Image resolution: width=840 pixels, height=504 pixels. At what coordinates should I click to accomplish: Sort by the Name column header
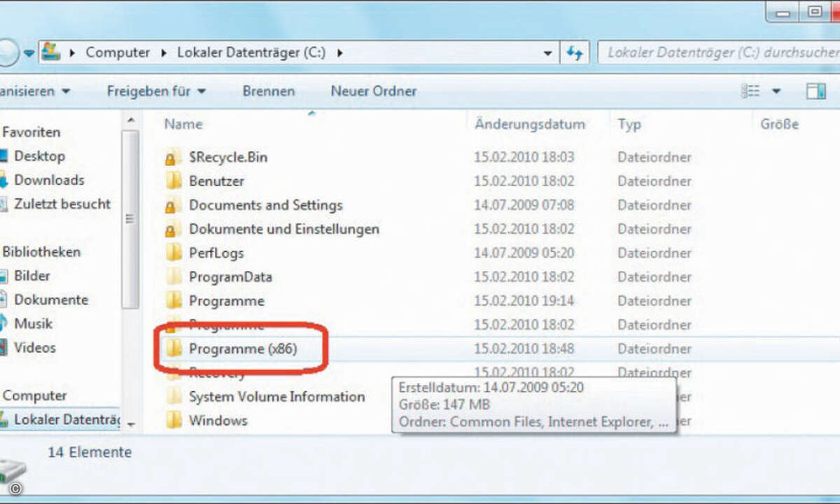(x=183, y=125)
